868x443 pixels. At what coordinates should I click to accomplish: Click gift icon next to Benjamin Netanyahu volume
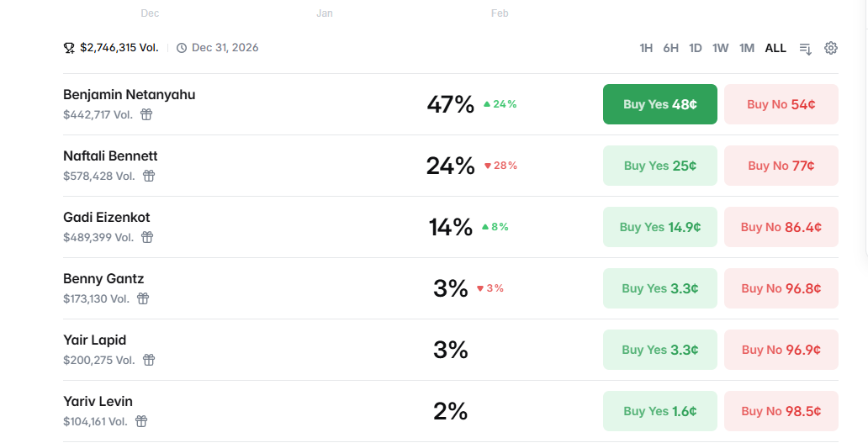[x=146, y=114]
